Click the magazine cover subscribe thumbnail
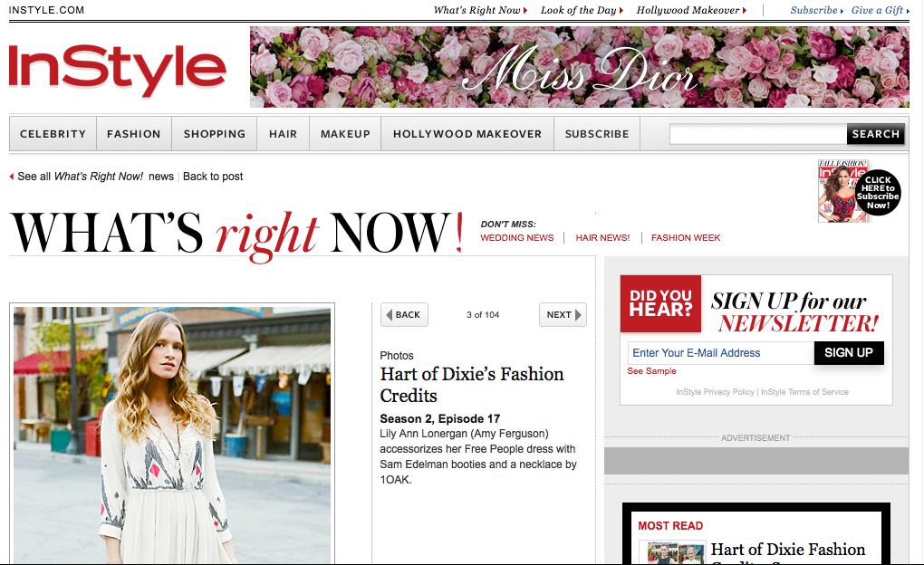This screenshot has height=565, width=924. point(837,191)
